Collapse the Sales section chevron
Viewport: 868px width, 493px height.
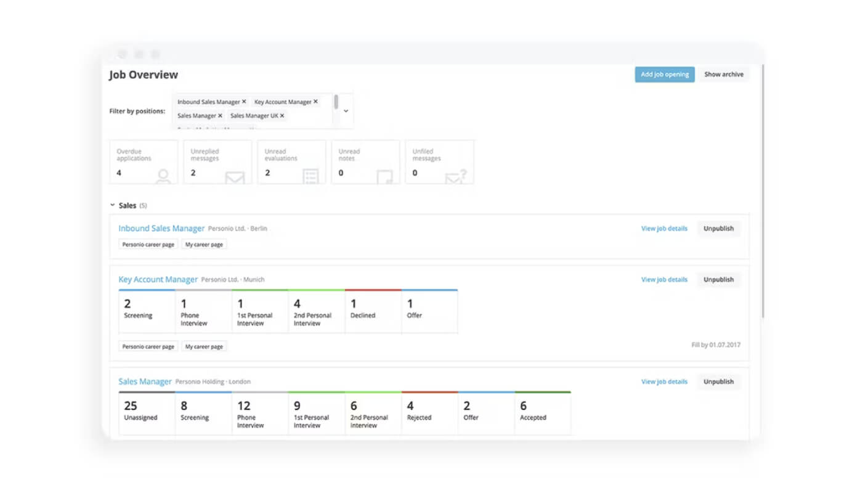(112, 205)
